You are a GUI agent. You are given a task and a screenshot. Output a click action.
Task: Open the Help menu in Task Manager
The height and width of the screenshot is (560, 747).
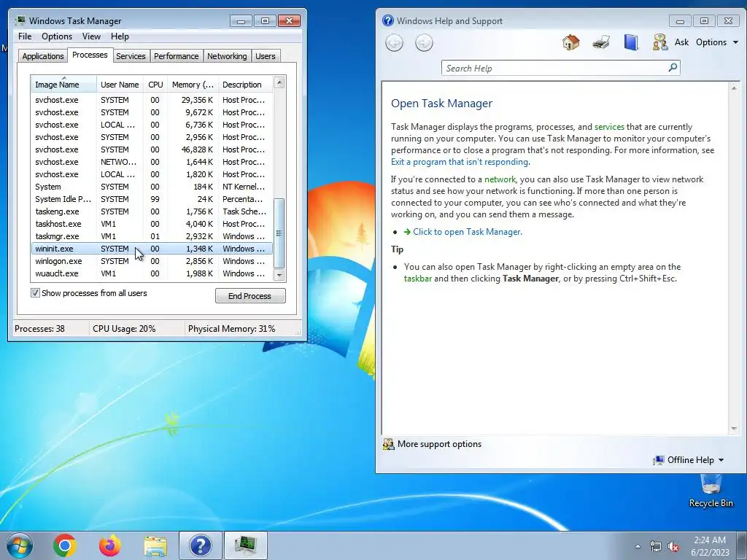pyautogui.click(x=120, y=36)
